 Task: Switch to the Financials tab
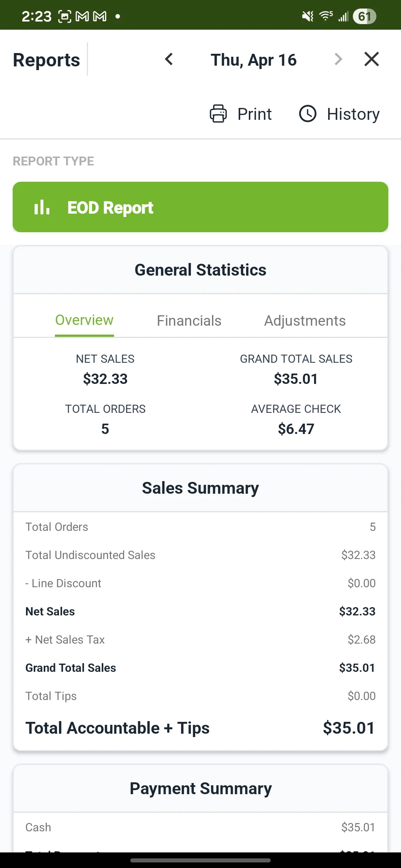189,320
